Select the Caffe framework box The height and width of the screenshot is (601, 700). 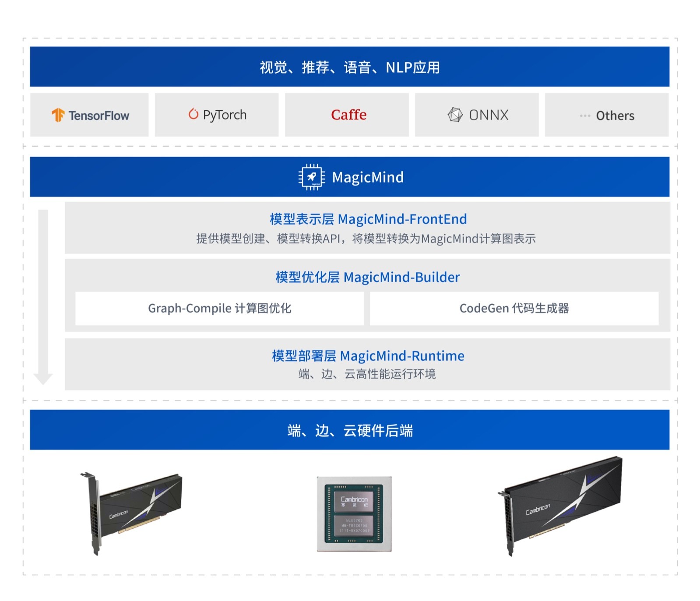click(x=347, y=115)
